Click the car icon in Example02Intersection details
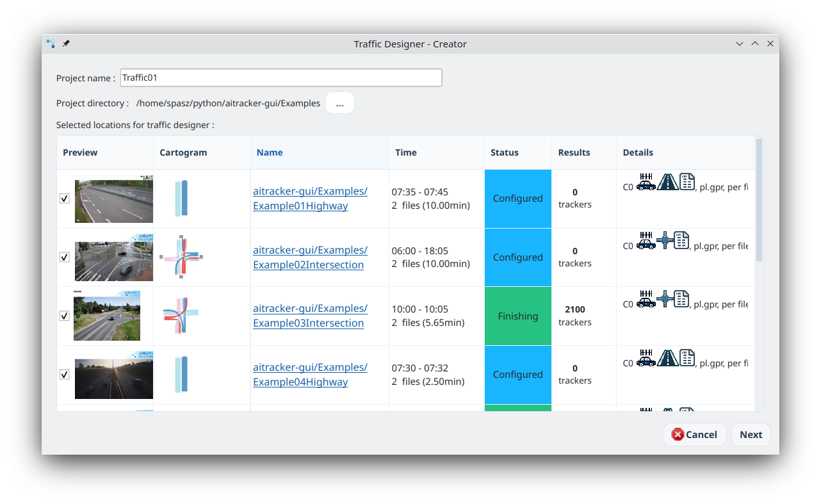821x504 pixels. (646, 240)
